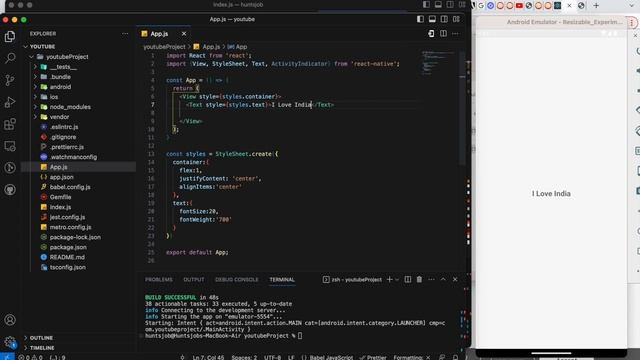Open app.json file
This screenshot has height=360, width=640.
[62, 177]
